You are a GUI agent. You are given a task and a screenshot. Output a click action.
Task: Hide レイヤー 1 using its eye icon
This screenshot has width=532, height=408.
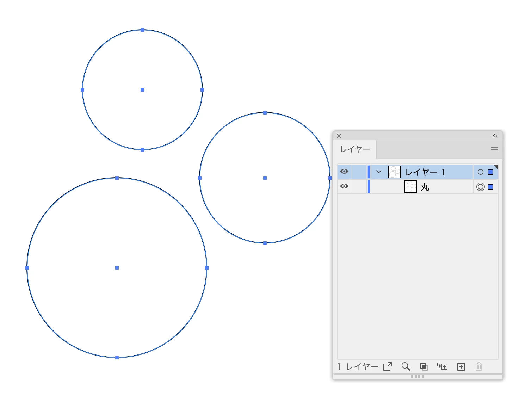pyautogui.click(x=344, y=172)
